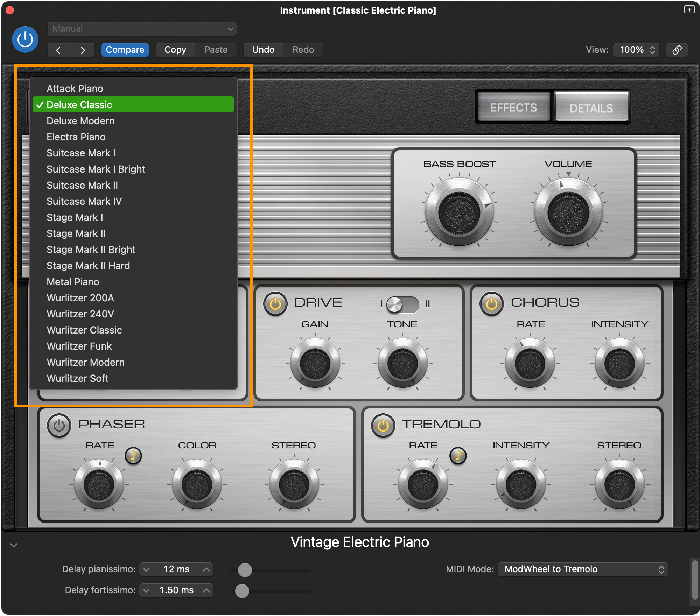The image size is (700, 616).
Task: Click the Tremolo rate note sync icon
Action: 458,456
